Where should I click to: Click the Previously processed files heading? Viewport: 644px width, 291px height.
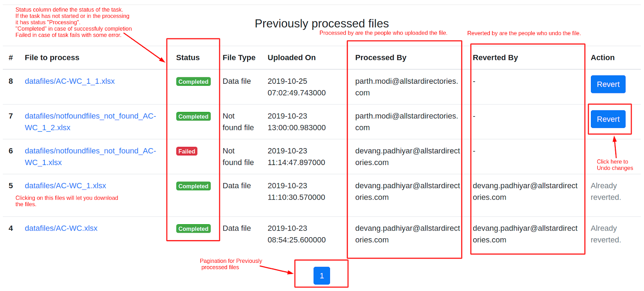click(x=322, y=23)
